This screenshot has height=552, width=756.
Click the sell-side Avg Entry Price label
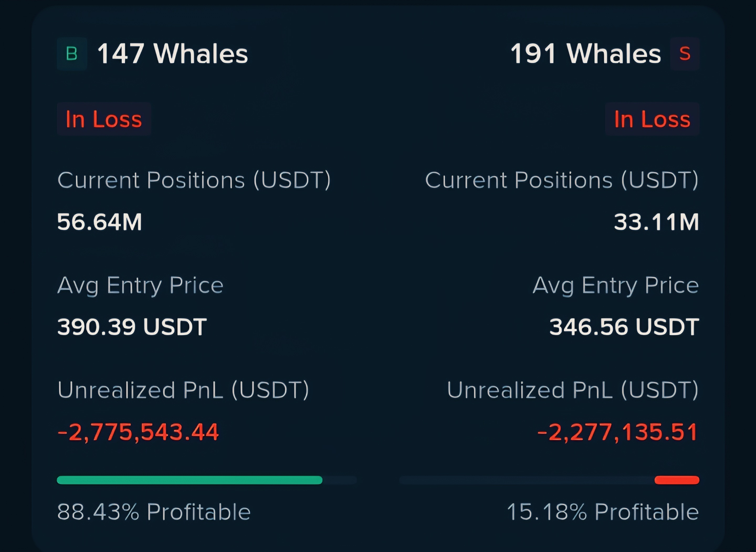coord(616,285)
